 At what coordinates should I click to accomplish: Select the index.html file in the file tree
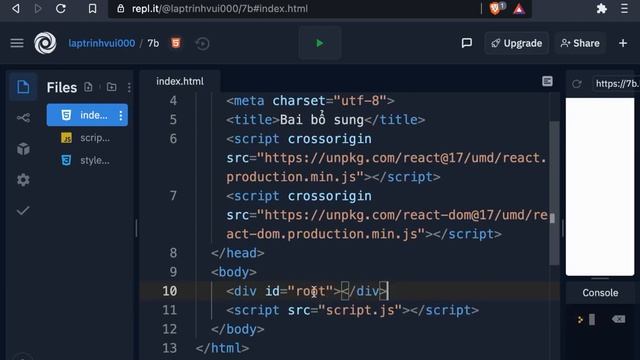(87, 115)
